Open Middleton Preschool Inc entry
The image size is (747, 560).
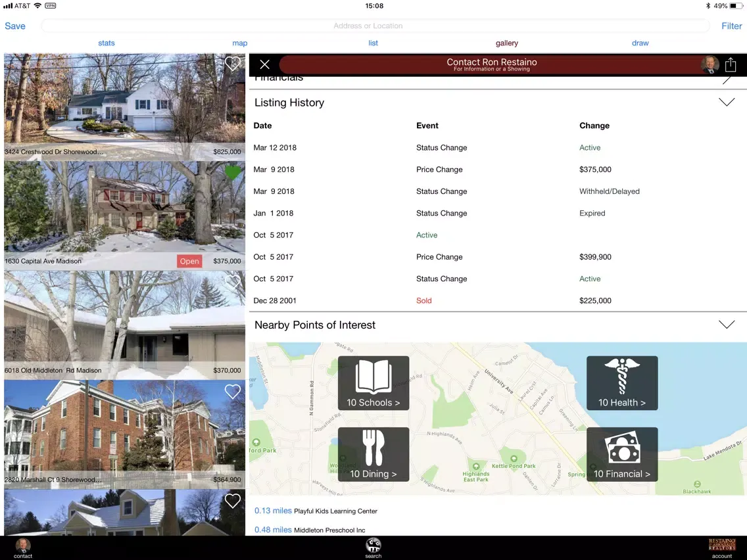point(310,530)
